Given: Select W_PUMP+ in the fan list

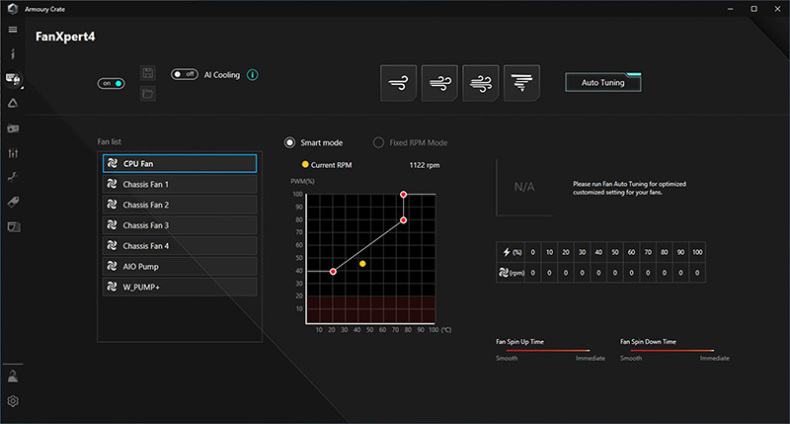Looking at the screenshot, I should pos(180,287).
